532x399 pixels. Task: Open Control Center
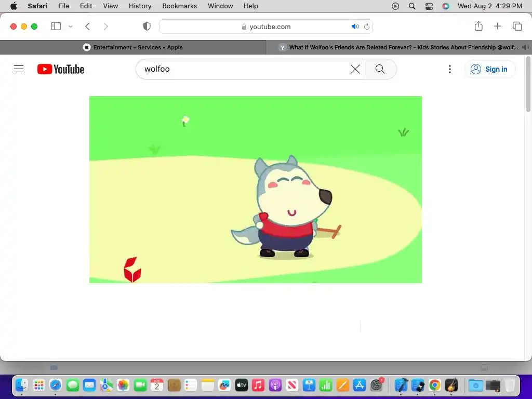[429, 6]
